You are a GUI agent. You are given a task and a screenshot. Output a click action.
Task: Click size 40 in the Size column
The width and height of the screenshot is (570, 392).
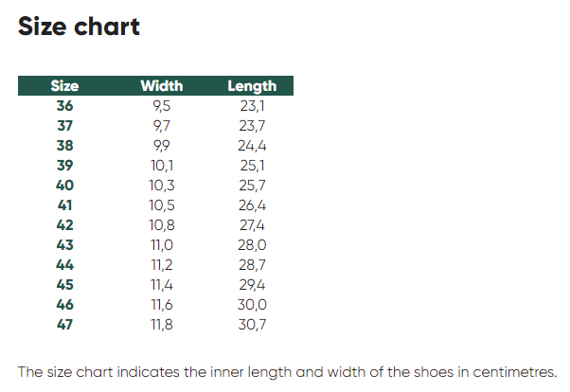[x=64, y=185]
